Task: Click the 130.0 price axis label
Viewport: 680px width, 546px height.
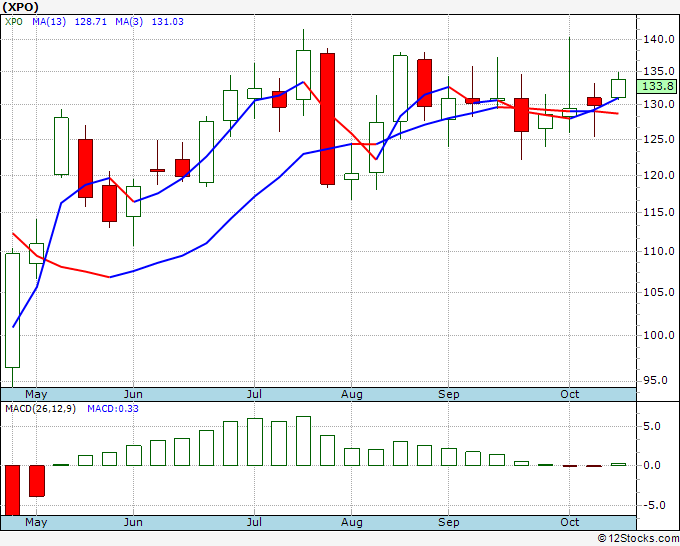Action: click(x=659, y=104)
